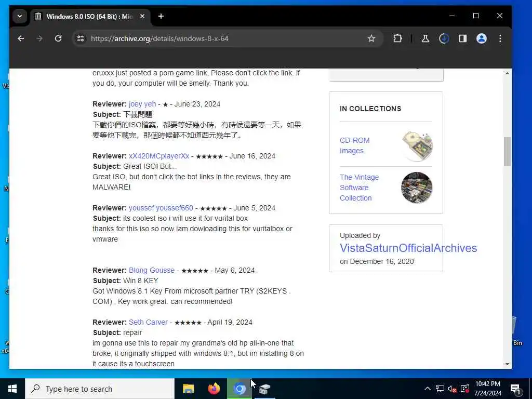Open Chrome three-dot menu
Screen dimensions: 532x399
[x=500, y=38]
